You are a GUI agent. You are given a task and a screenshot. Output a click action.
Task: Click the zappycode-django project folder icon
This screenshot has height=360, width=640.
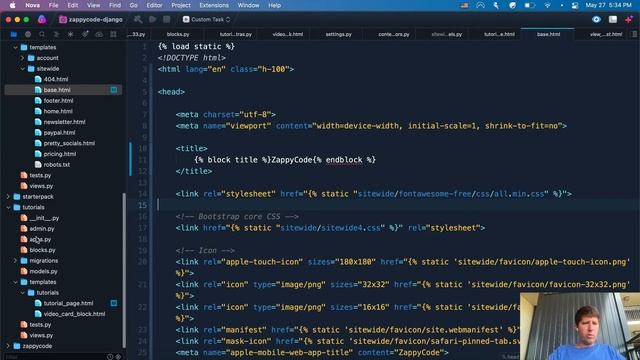click(63, 19)
